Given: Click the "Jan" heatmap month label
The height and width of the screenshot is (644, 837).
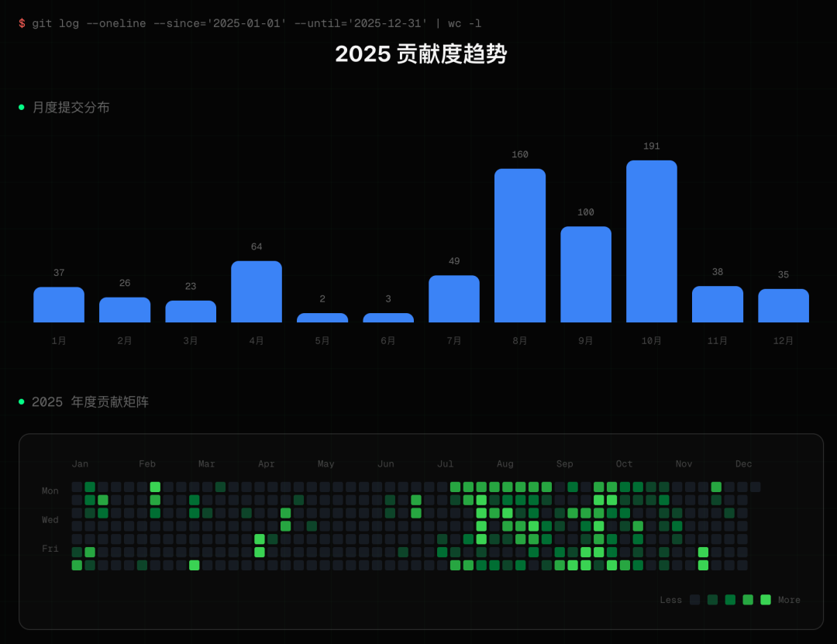Looking at the screenshot, I should [x=80, y=464].
